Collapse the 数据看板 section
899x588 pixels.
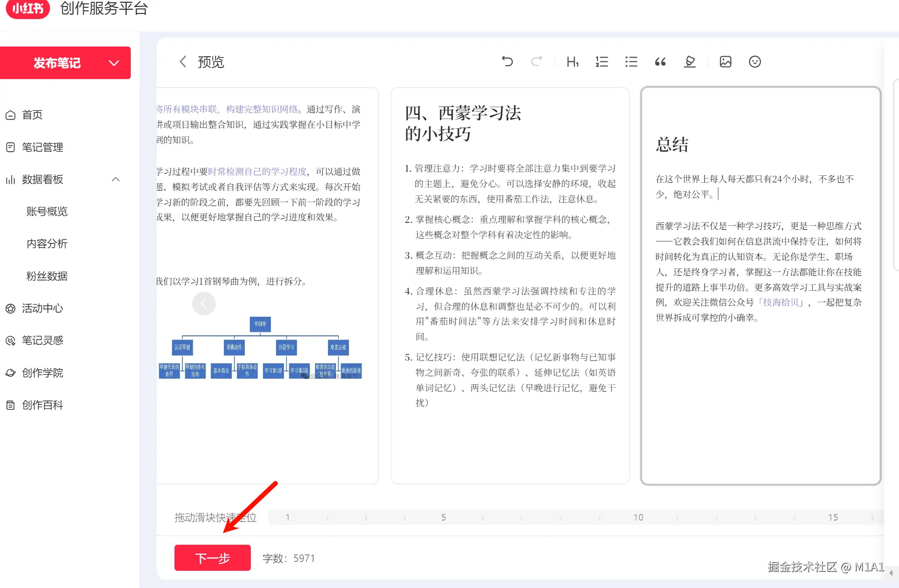[116, 179]
